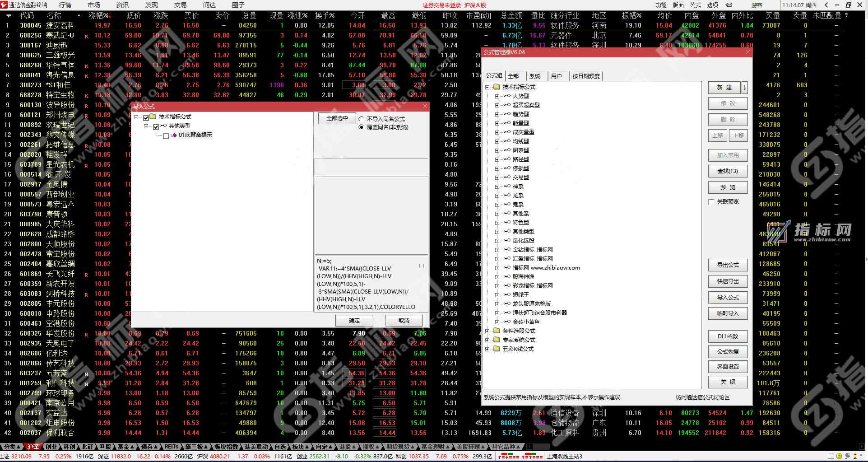Screen dimensions: 868x462
Task: Click the back arrow icon in title bar
Action: (x=826, y=5)
